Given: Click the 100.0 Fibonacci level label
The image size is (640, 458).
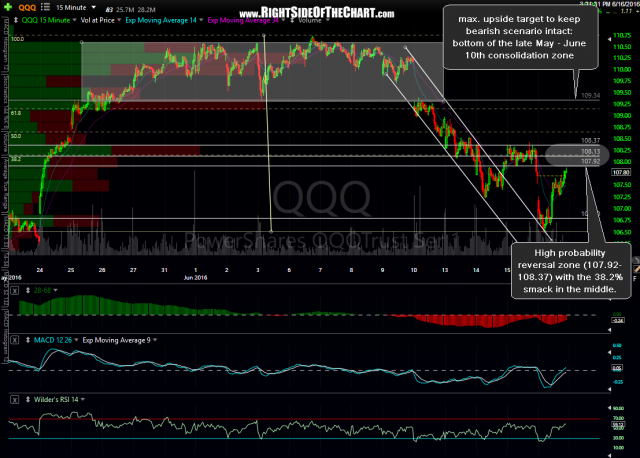Looking at the screenshot, I should point(18,39).
